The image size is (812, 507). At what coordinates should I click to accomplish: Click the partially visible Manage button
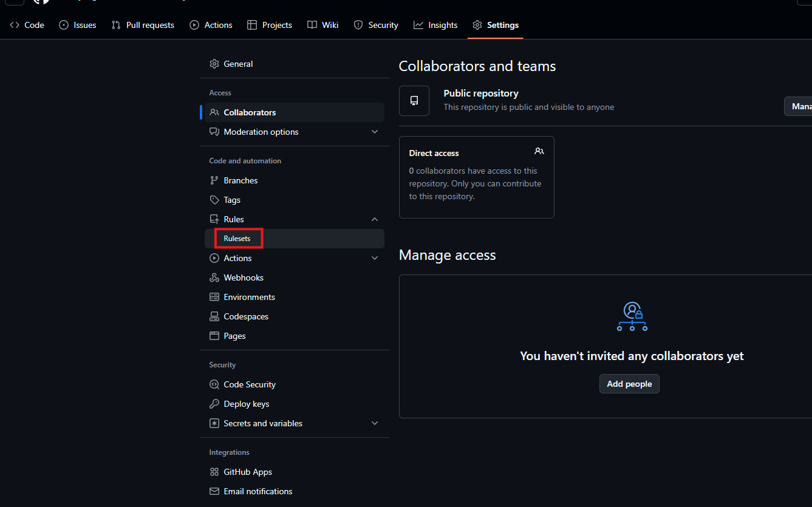coord(798,106)
